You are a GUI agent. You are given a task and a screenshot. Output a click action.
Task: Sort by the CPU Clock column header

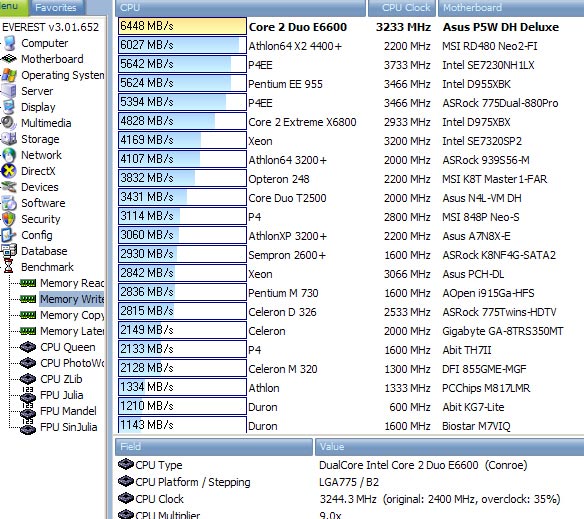(x=402, y=8)
